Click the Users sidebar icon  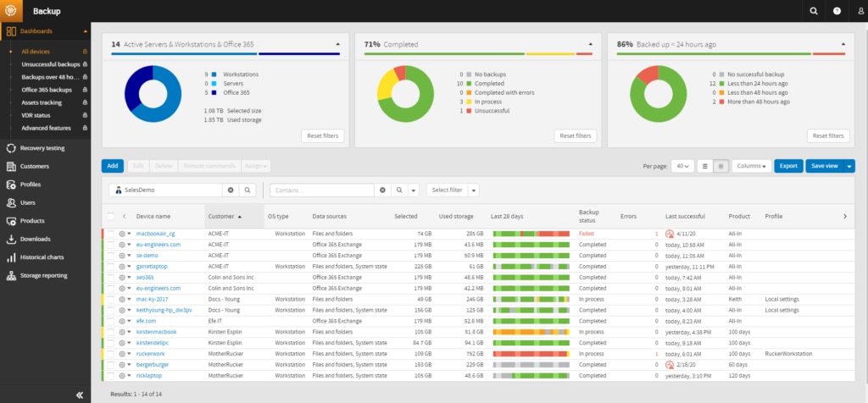(10, 203)
